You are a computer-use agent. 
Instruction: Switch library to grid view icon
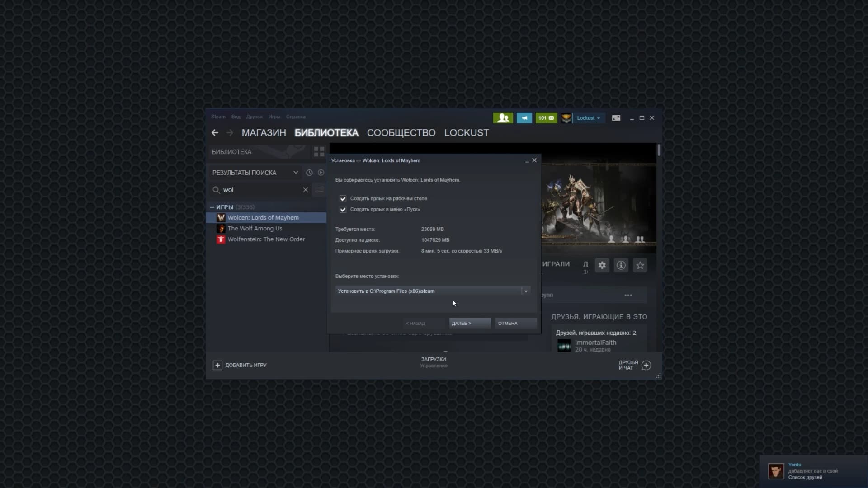tap(319, 152)
